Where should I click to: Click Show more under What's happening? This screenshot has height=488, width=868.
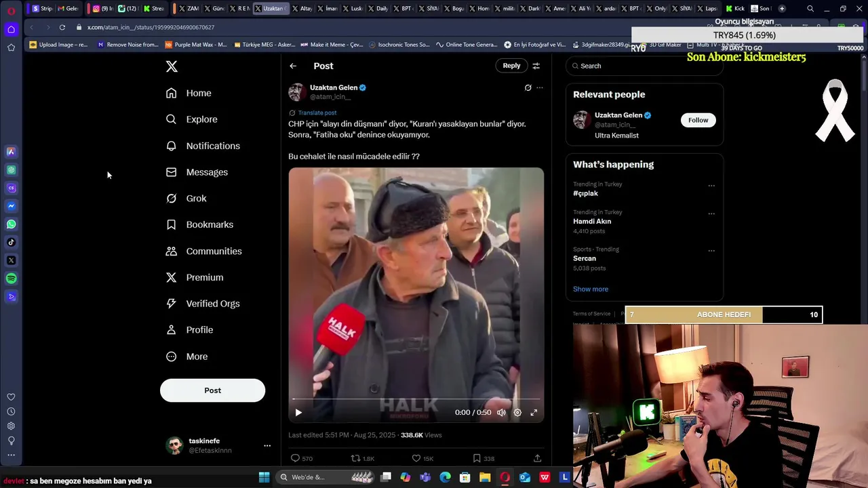pos(591,289)
